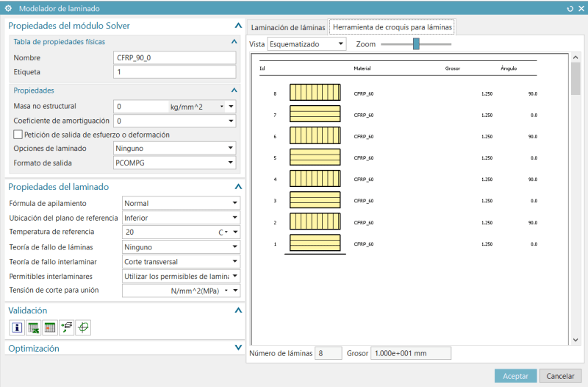The height and width of the screenshot is (387, 588).
Task: Click the Material column header
Action: pos(362,68)
